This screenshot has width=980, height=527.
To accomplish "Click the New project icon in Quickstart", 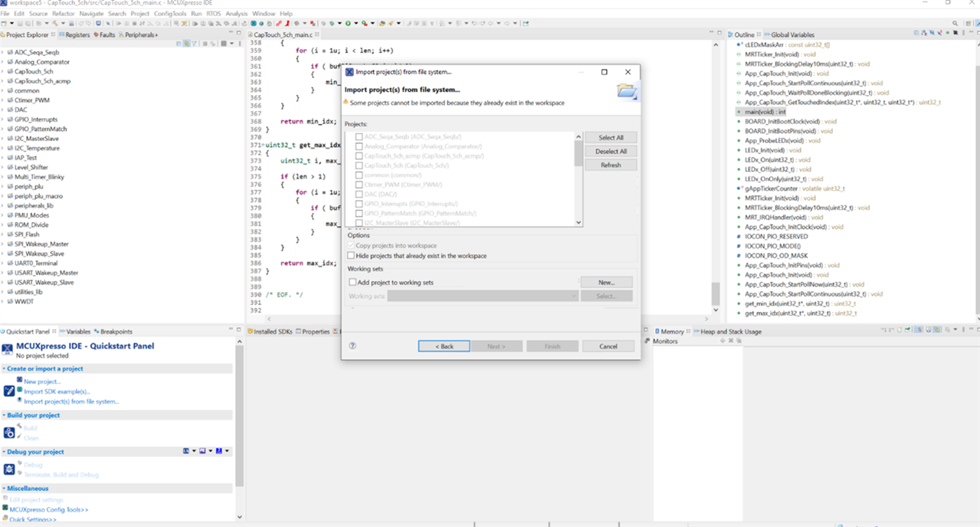I will click(x=20, y=381).
